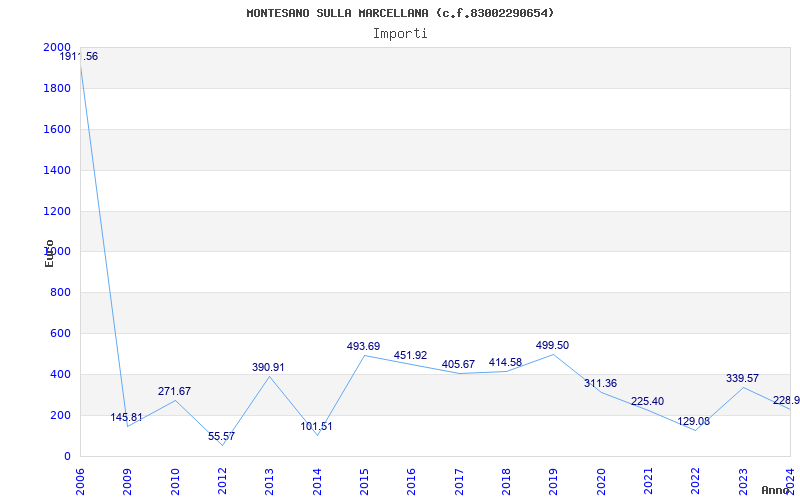The height and width of the screenshot is (500, 800).
Task: Select the year 2023 axis label
Action: 743,482
